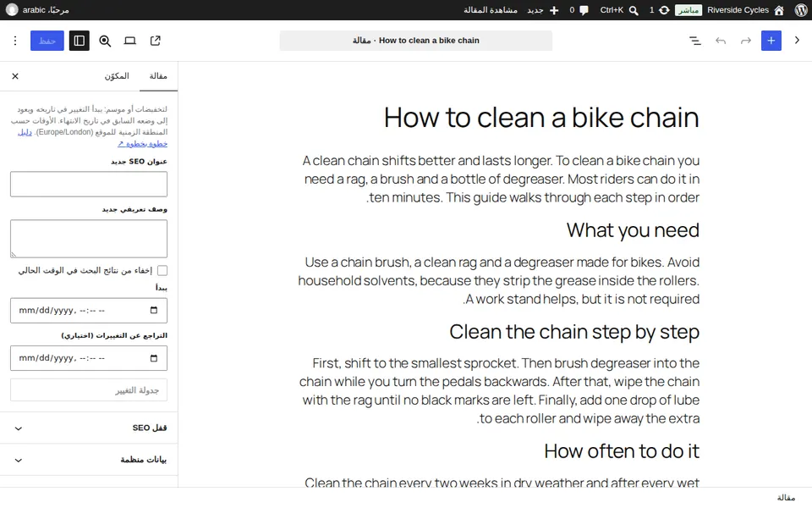Switch to the المكوّن sidebar tab
Viewport: 812px width, 508px height.
pos(117,76)
